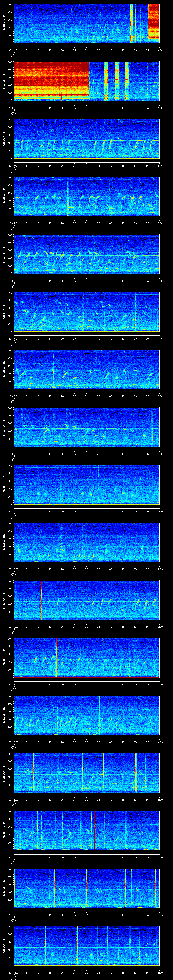173x980 pixels.
Task: Select the spectrogram panel starting at 20:15:00
Action: (87, 831)
